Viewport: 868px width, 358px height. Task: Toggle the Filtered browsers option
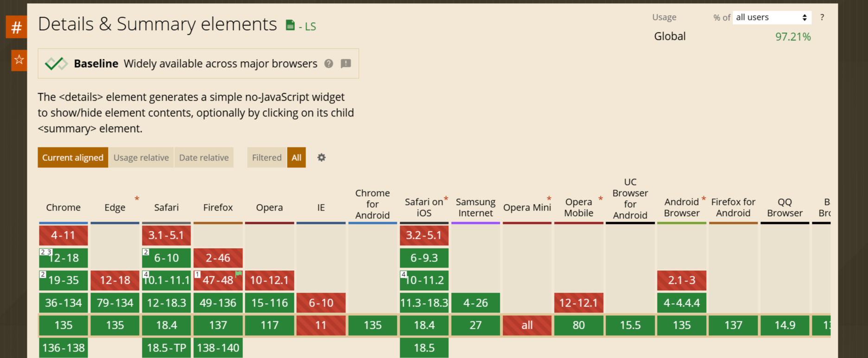click(x=267, y=158)
